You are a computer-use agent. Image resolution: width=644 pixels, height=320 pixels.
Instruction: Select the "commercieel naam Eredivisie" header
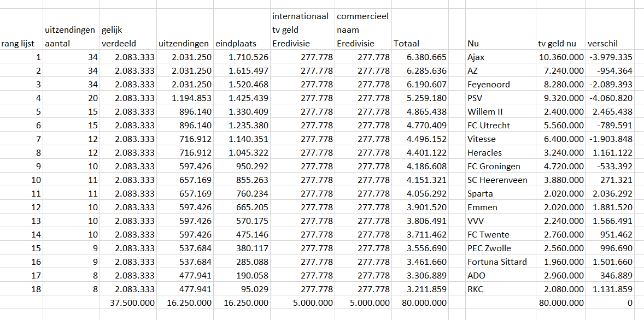(x=363, y=29)
